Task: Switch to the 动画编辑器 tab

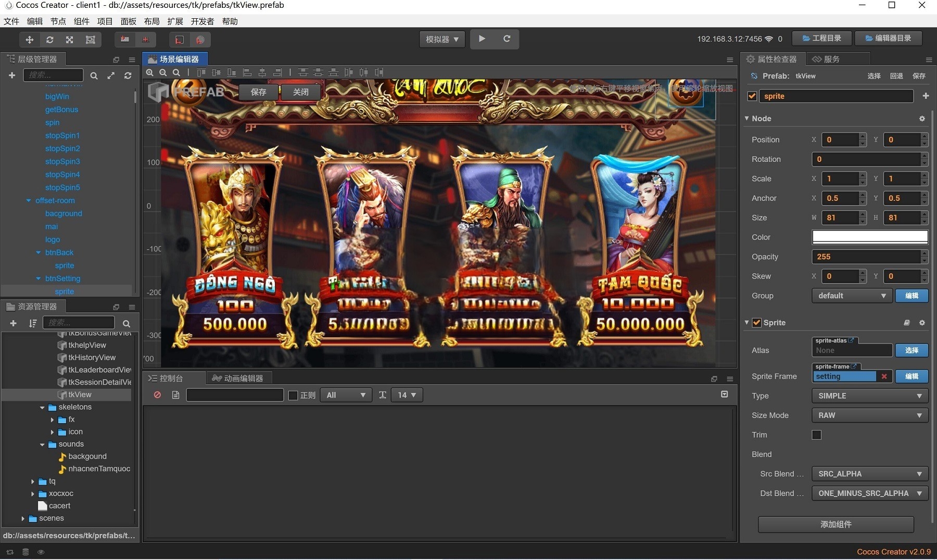Action: point(238,378)
